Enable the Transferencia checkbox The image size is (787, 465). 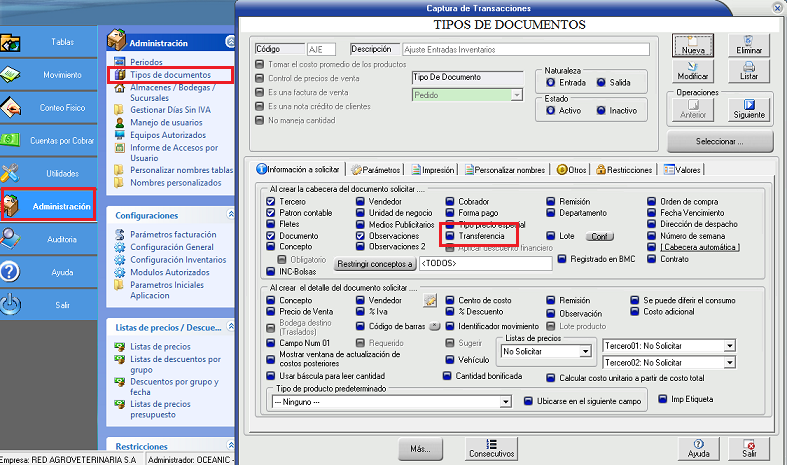[x=450, y=236]
